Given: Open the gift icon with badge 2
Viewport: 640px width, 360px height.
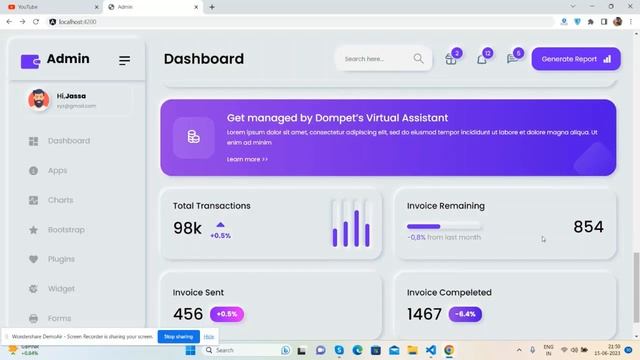Looking at the screenshot, I should coord(451,59).
